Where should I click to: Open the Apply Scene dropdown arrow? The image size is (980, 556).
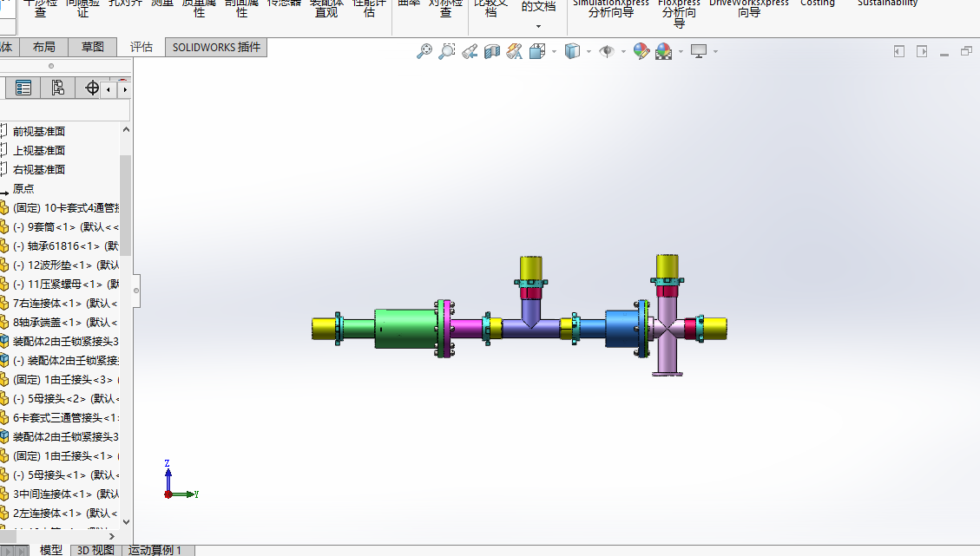pos(681,51)
